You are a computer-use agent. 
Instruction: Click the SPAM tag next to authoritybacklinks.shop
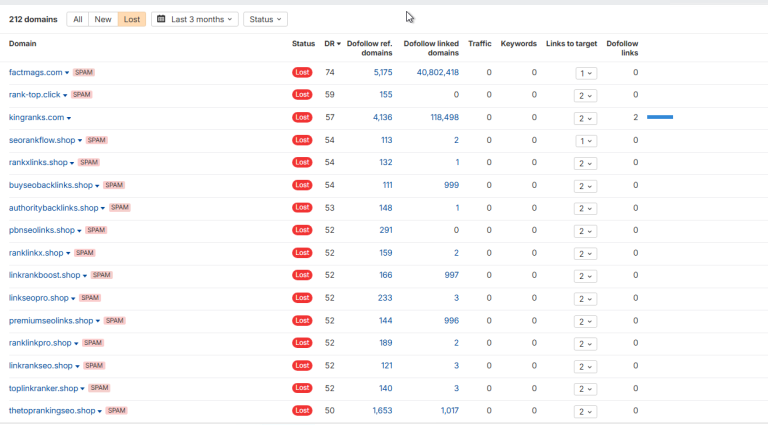pos(120,208)
